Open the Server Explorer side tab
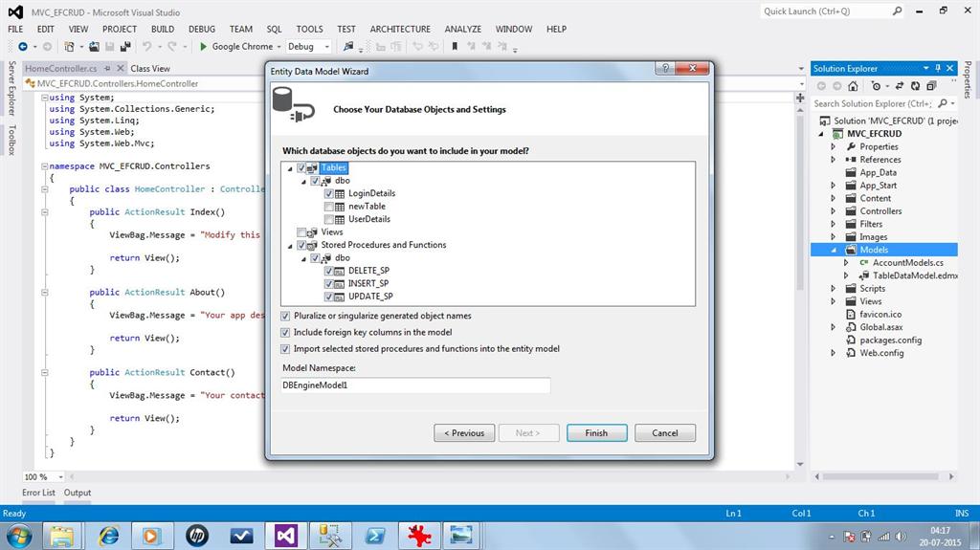 (11, 88)
